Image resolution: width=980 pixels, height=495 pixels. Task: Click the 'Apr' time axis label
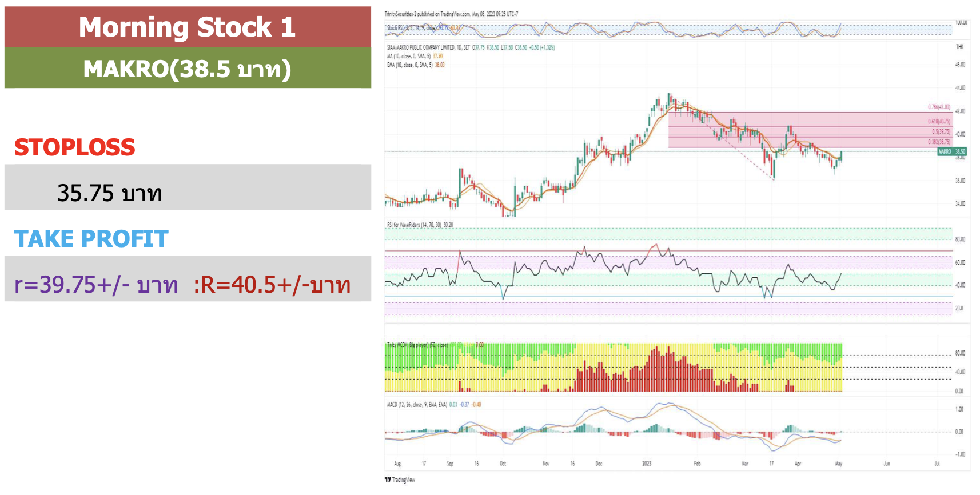[798, 464]
